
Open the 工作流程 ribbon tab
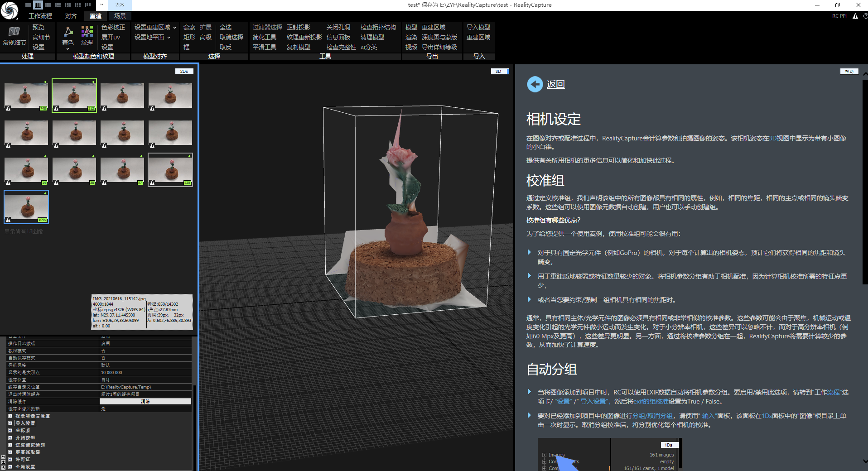[40, 16]
